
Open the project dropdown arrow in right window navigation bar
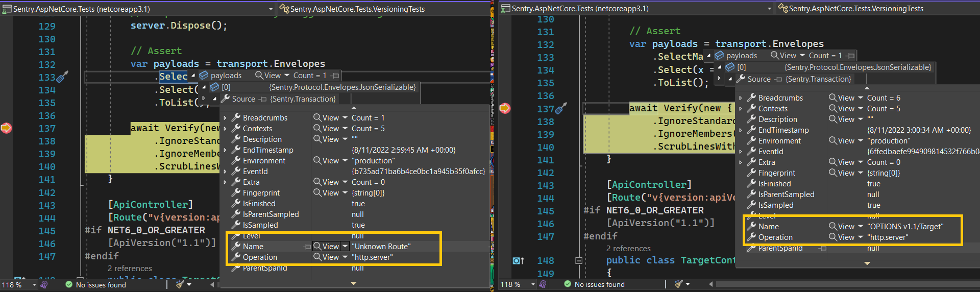click(x=769, y=8)
